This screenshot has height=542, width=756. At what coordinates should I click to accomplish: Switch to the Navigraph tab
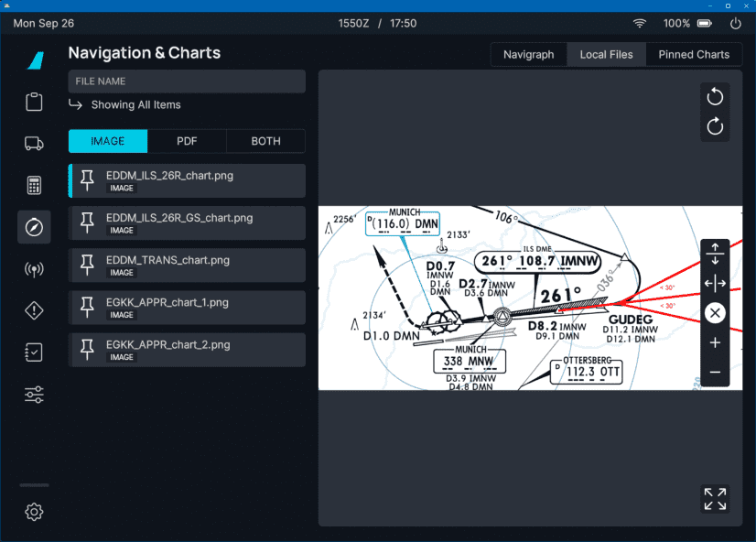point(528,54)
